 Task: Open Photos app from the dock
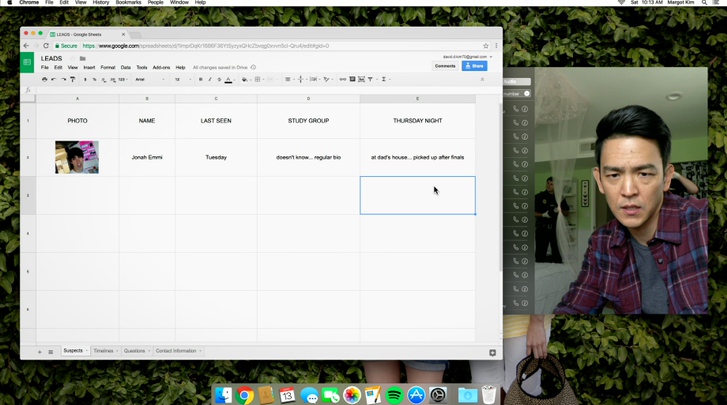(352, 395)
